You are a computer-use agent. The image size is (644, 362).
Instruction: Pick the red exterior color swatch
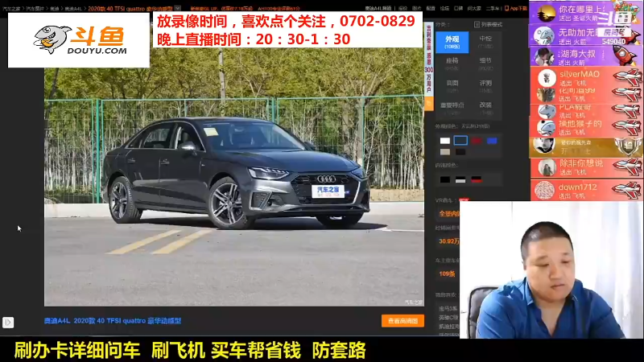click(x=477, y=141)
